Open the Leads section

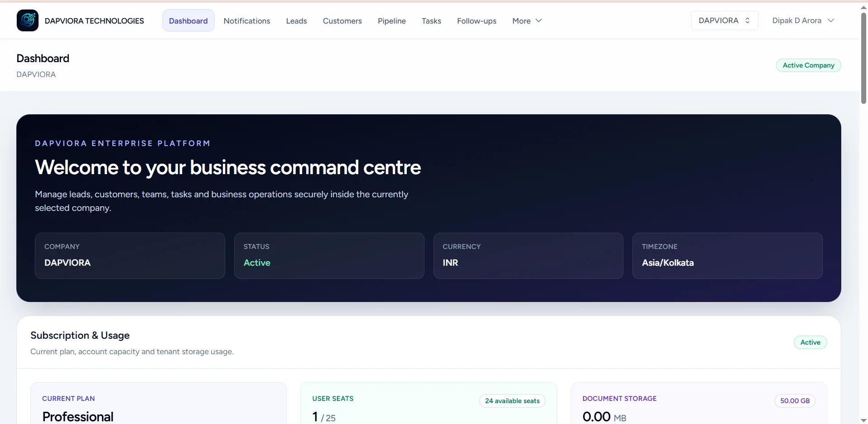[296, 21]
